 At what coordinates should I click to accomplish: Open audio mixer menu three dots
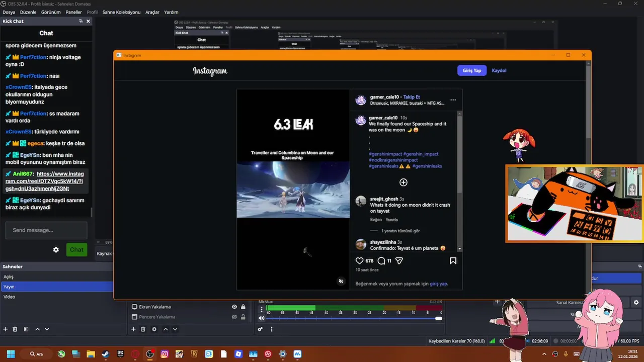point(272,329)
